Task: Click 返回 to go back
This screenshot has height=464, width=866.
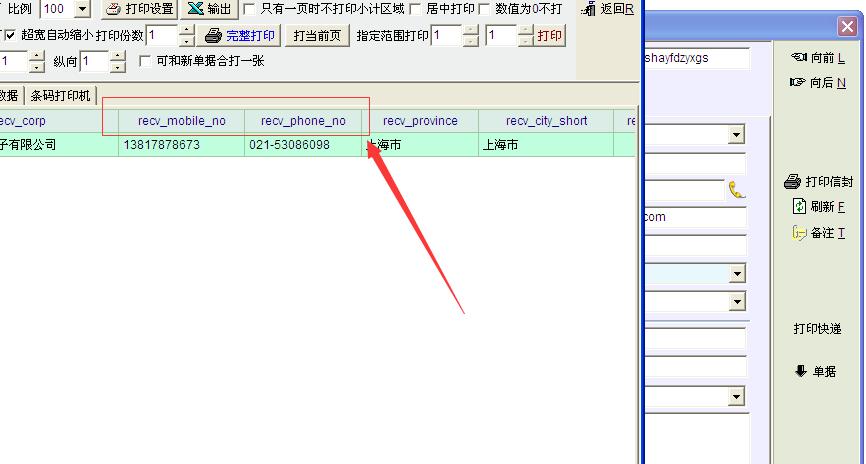Action: pyautogui.click(x=610, y=9)
